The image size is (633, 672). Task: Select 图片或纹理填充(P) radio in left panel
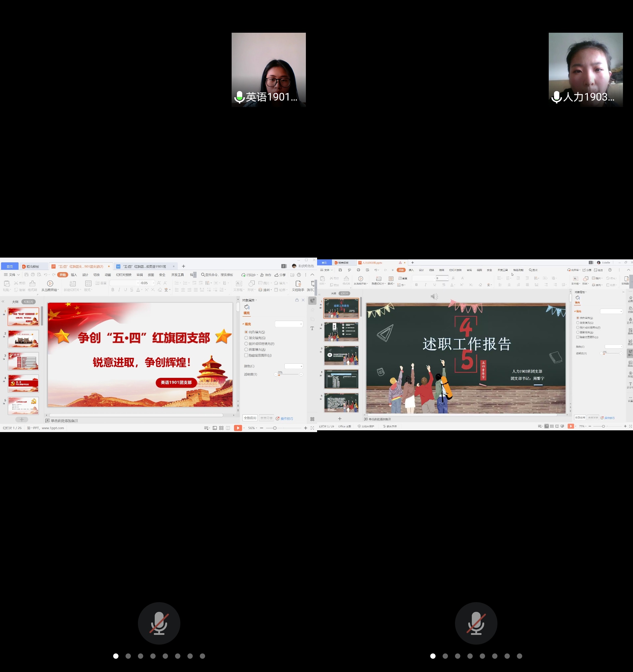(246, 343)
